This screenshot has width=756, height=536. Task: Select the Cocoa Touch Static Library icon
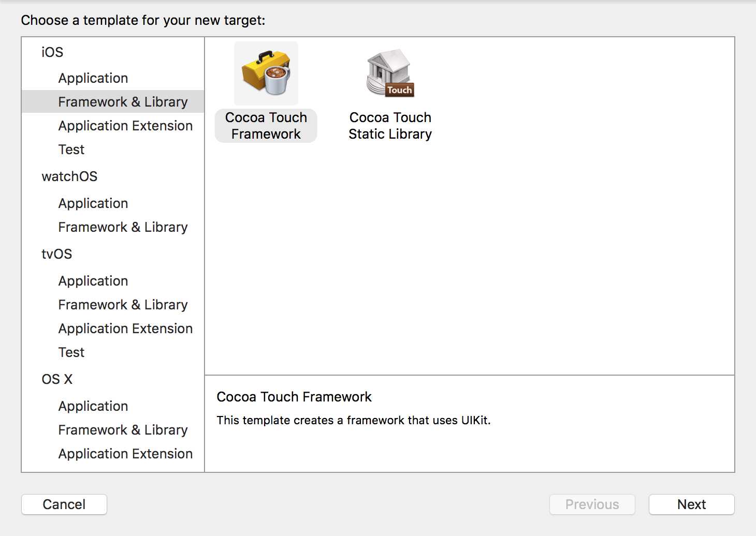click(390, 73)
